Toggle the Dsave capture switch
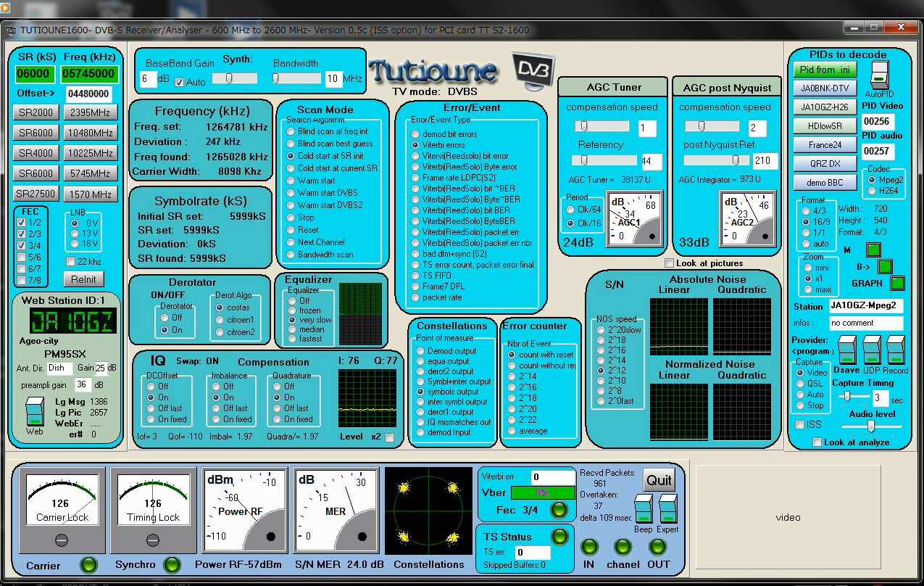 (848, 350)
